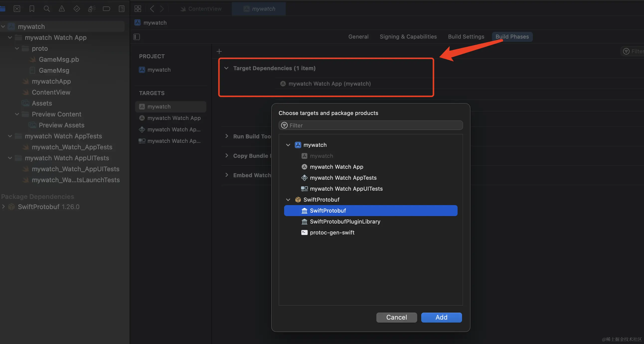Image resolution: width=644 pixels, height=344 pixels.
Task: Open the source control navigator icon
Action: (x=17, y=9)
